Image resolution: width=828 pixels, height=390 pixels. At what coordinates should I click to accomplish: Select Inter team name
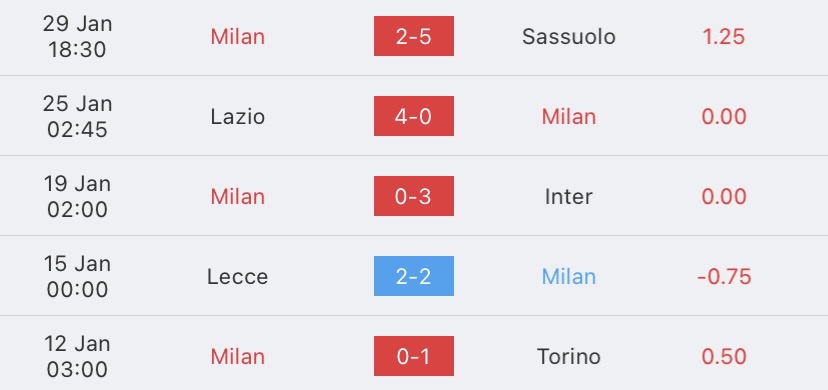pos(569,197)
